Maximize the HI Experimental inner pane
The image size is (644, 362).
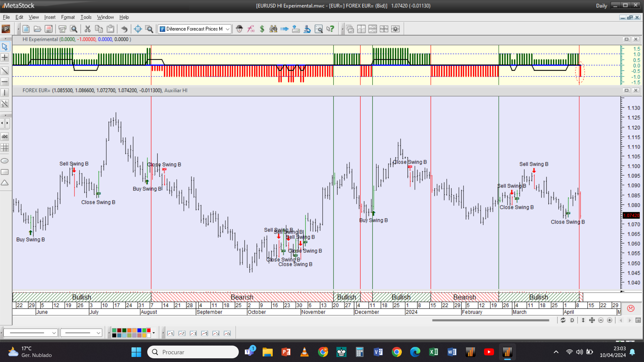click(x=626, y=39)
